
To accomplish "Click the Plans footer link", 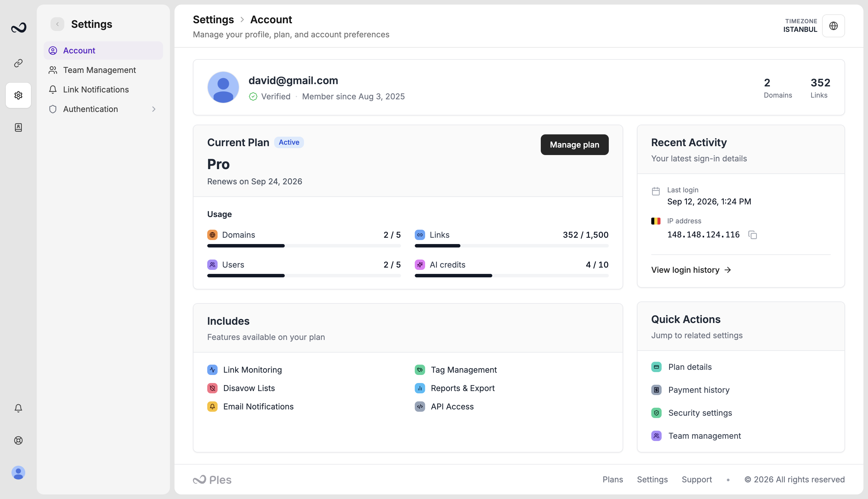I will point(613,479).
